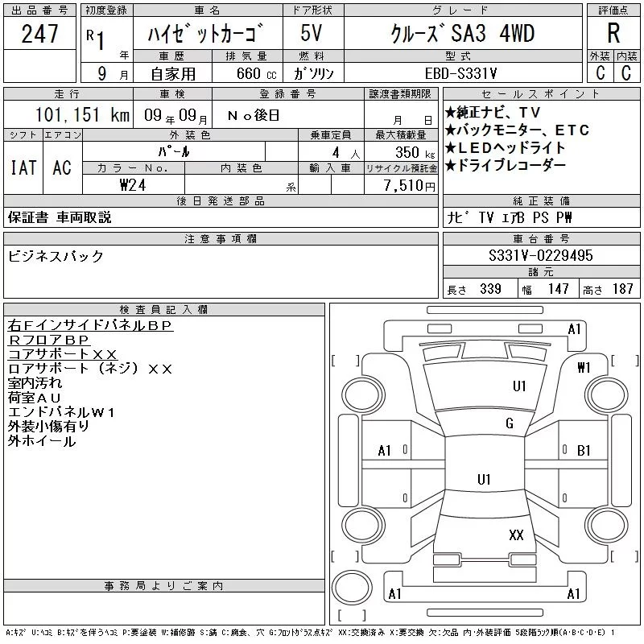Click "U1" mark on roof

[484, 479]
